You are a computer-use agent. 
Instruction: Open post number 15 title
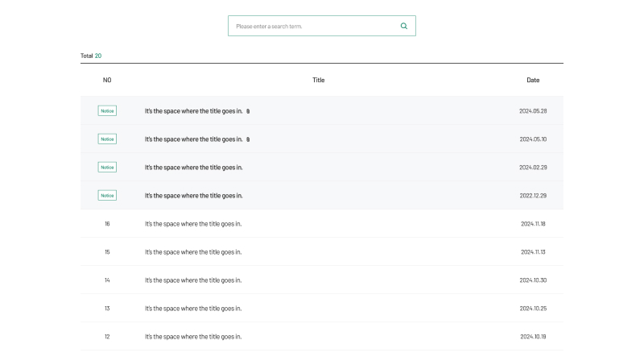[x=193, y=252]
